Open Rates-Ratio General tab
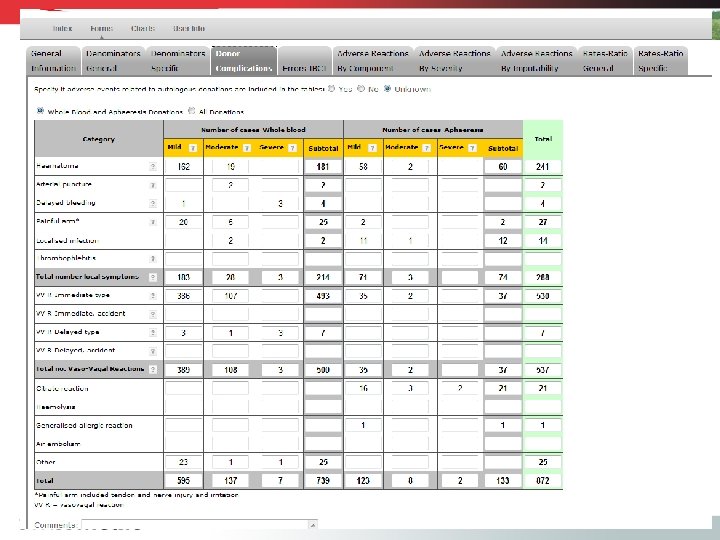The height and width of the screenshot is (540, 720). click(x=605, y=61)
